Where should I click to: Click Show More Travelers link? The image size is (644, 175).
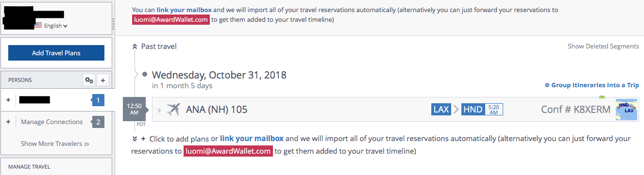pyautogui.click(x=55, y=143)
